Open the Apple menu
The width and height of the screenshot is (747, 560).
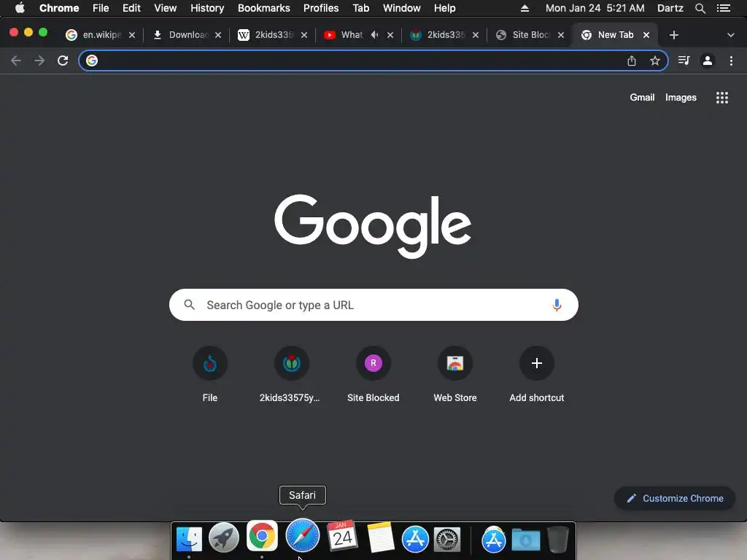20,8
